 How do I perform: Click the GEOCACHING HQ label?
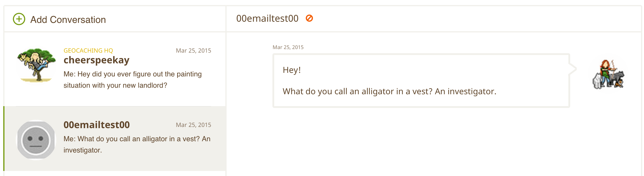(88, 51)
